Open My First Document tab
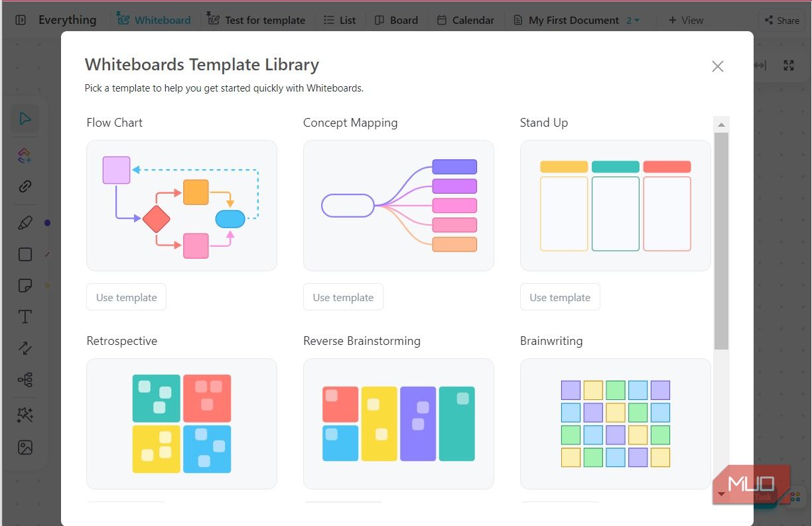The width and height of the screenshot is (812, 526). 567,20
